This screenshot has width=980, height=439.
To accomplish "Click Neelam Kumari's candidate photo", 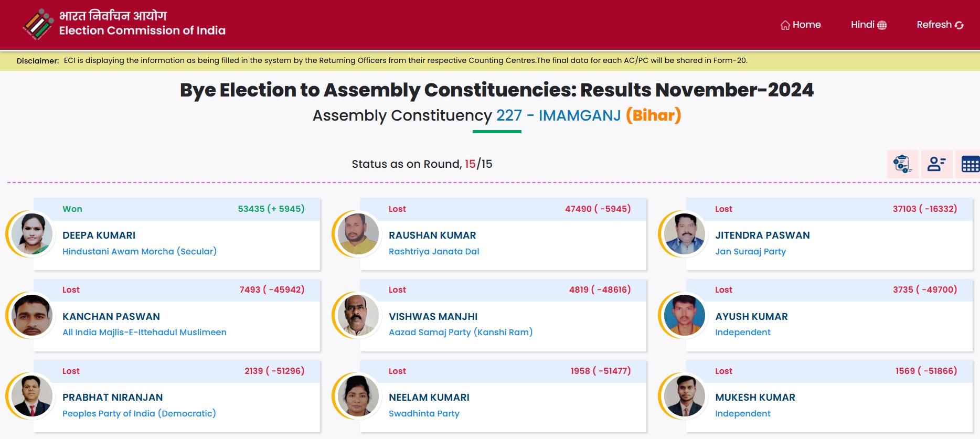I will click(358, 396).
